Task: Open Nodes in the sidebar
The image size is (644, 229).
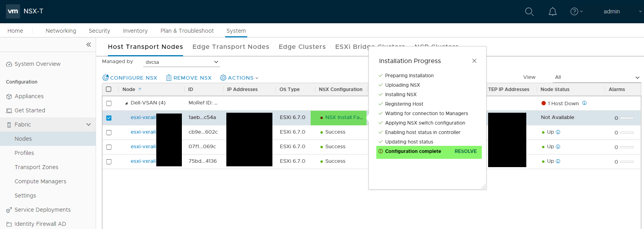Action: point(23,139)
